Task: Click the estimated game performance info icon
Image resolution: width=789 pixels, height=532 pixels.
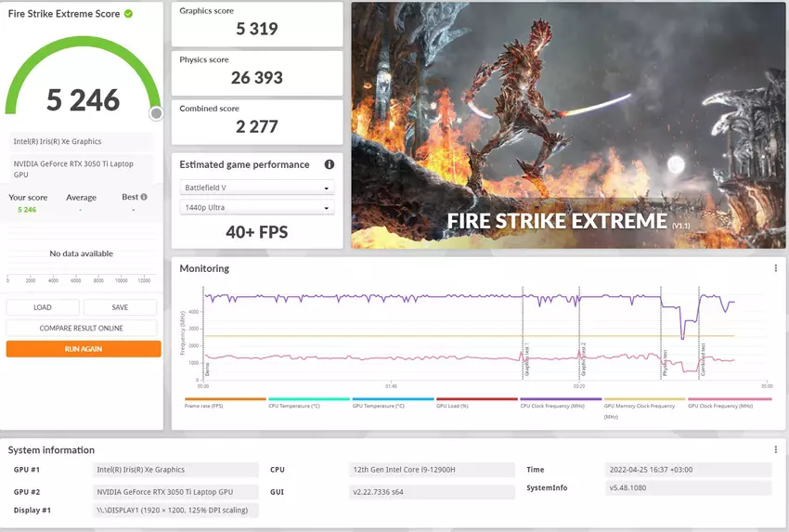Action: click(329, 164)
